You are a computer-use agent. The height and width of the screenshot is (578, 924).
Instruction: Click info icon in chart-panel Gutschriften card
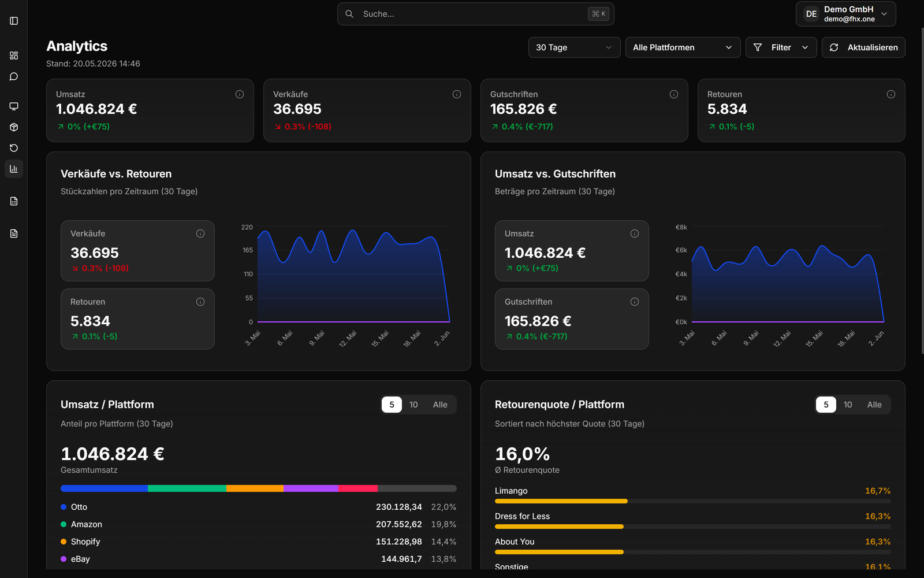pos(635,302)
